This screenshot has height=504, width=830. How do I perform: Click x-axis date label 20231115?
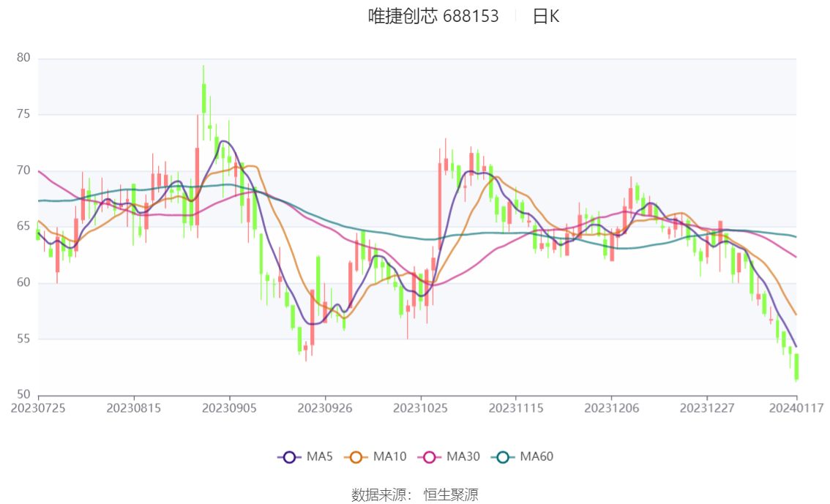coord(516,408)
